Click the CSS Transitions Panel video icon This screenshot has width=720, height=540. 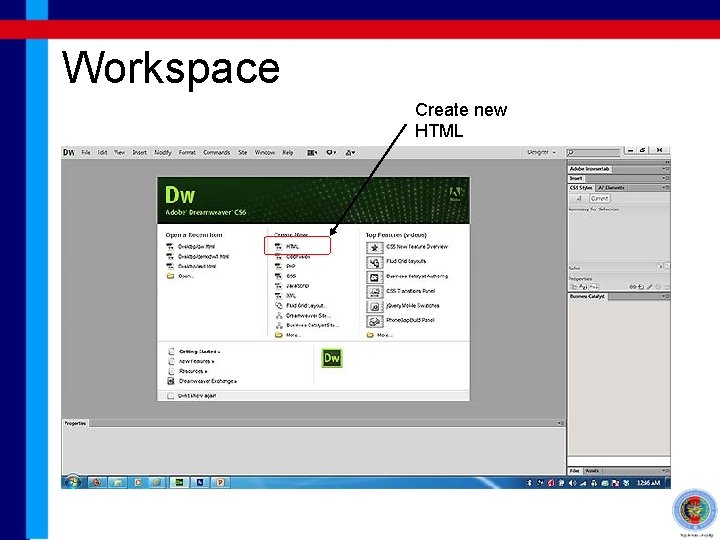click(375, 292)
